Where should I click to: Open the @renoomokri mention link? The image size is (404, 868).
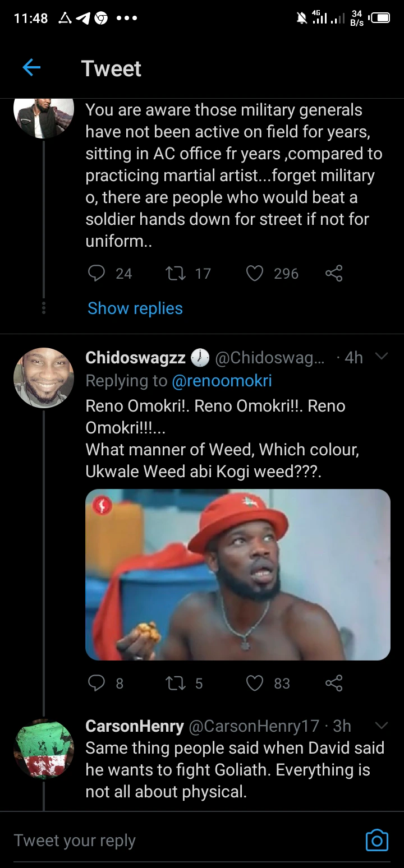(222, 381)
